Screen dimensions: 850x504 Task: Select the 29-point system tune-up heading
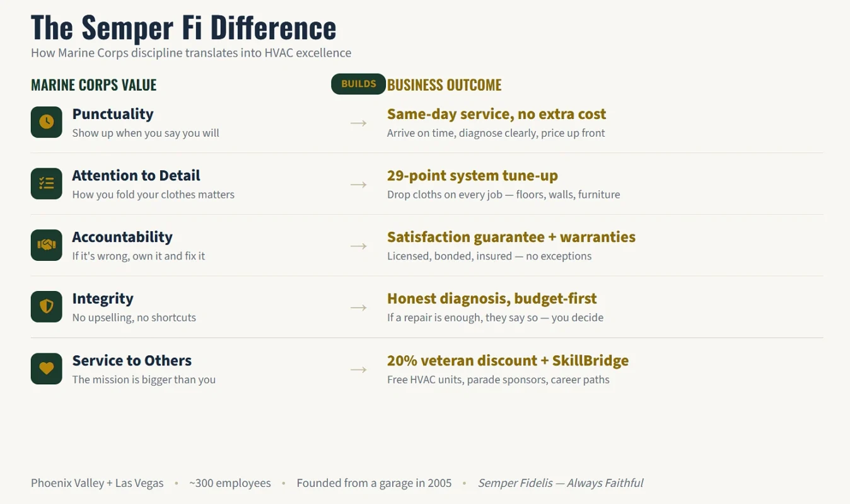click(x=472, y=176)
